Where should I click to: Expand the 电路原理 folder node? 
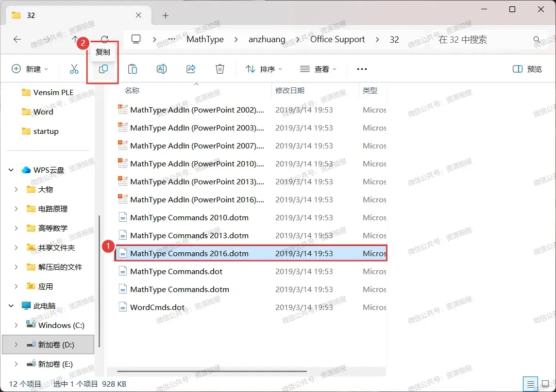click(x=16, y=209)
